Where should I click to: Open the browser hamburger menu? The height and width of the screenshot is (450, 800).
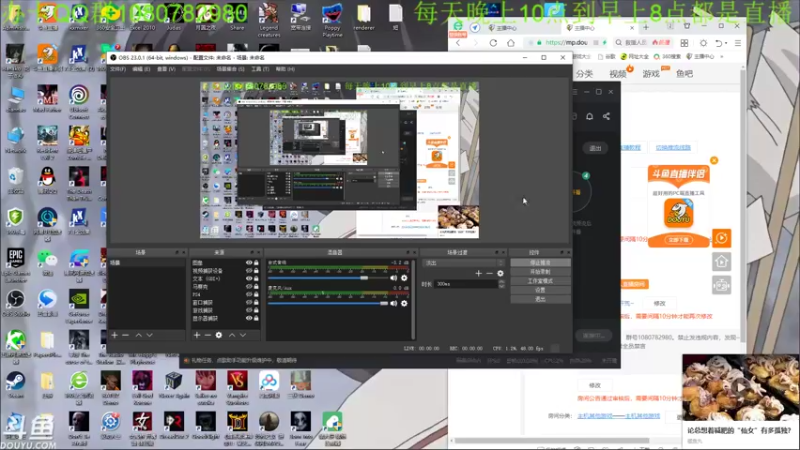738,43
